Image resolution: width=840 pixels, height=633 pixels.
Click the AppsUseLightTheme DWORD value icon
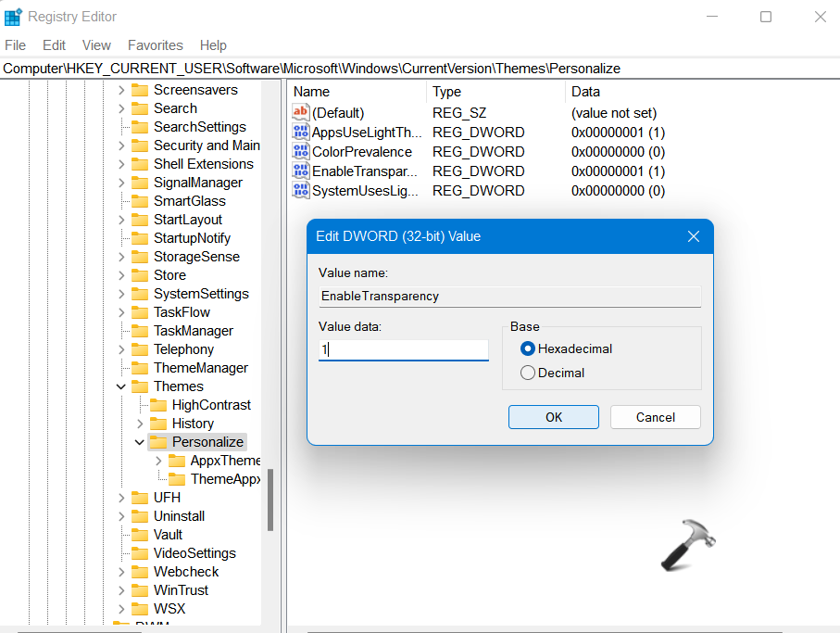click(301, 133)
